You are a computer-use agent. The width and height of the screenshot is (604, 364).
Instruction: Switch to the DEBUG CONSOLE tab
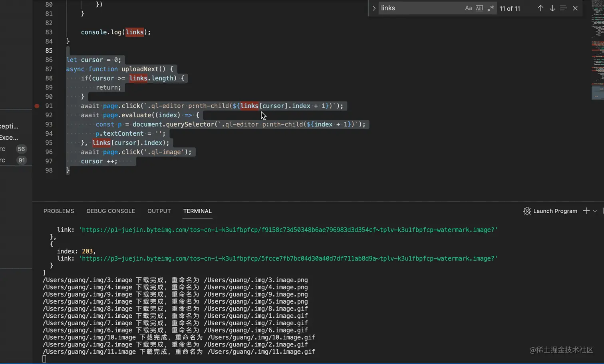click(x=111, y=211)
